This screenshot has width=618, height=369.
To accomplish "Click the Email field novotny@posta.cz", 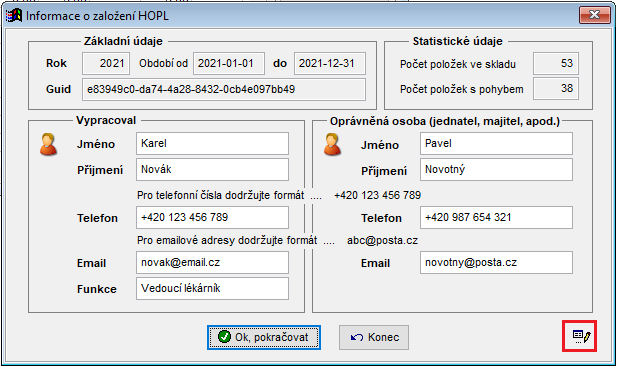I will (496, 263).
